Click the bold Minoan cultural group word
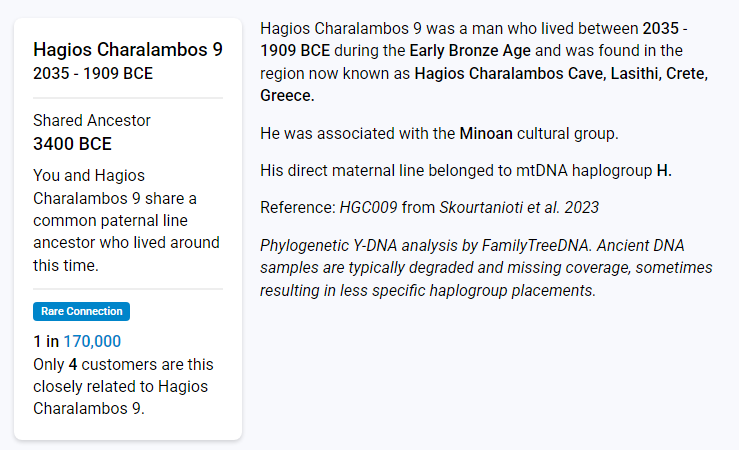Screen dimensions: 739x450 tap(486, 134)
